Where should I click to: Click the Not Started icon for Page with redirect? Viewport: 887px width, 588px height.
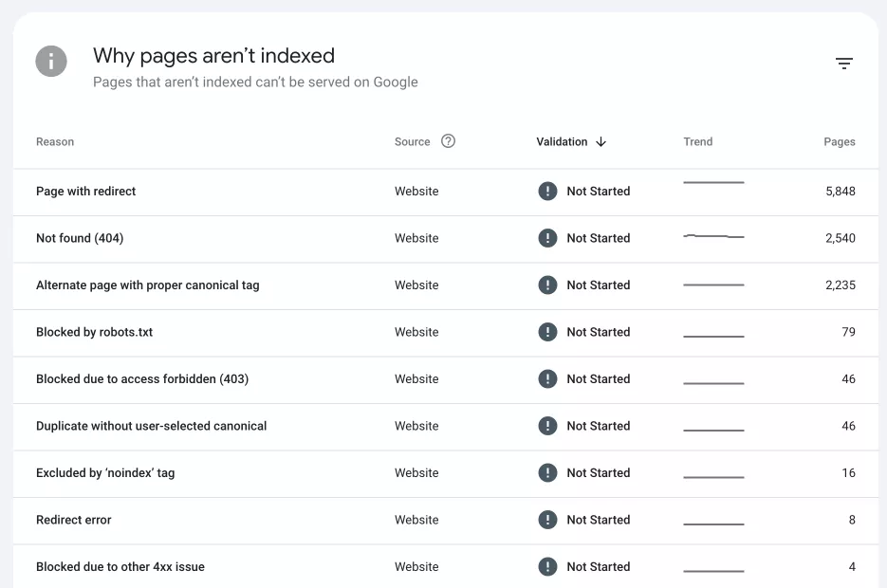click(x=547, y=192)
